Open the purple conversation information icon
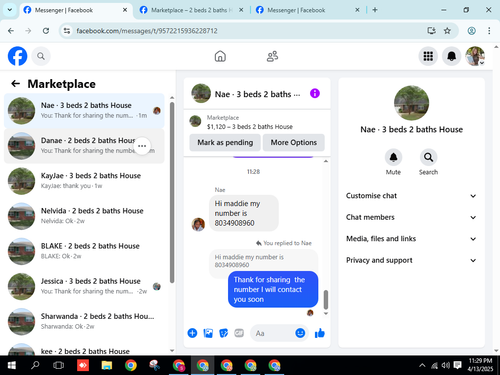The height and width of the screenshot is (375, 500). [x=315, y=93]
